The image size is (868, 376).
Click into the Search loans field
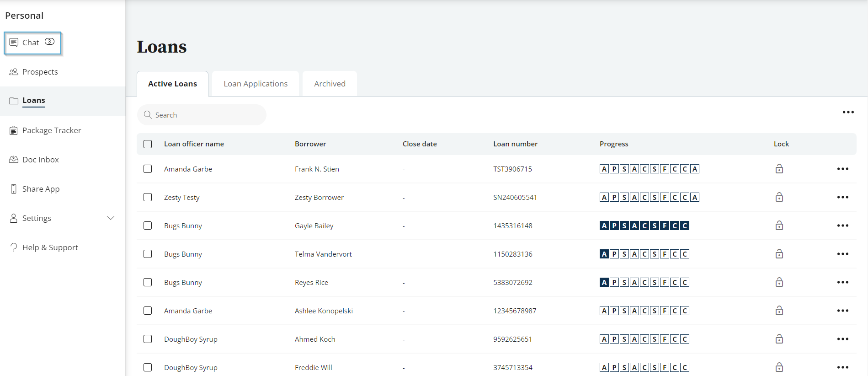click(206, 115)
